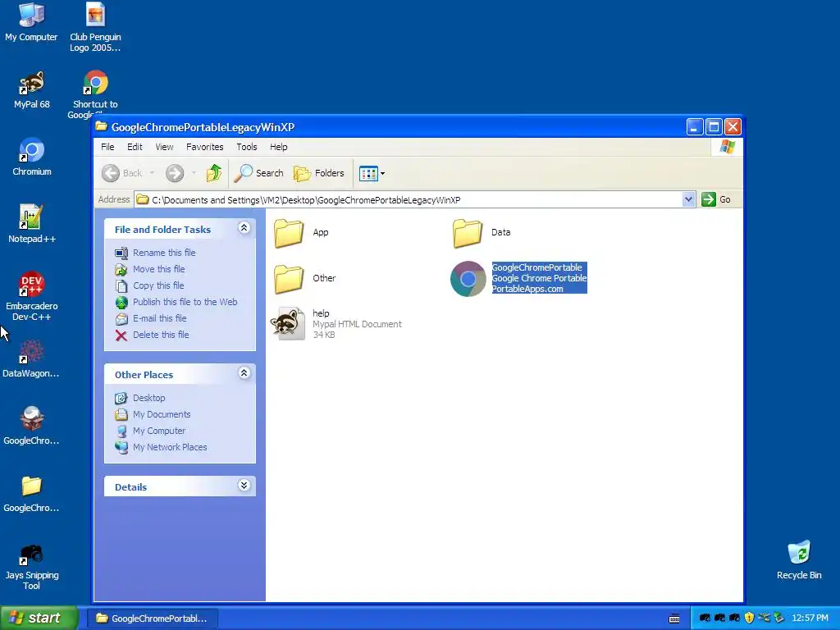Image resolution: width=840 pixels, height=630 pixels.
Task: Open the Data folder
Action: pos(468,233)
